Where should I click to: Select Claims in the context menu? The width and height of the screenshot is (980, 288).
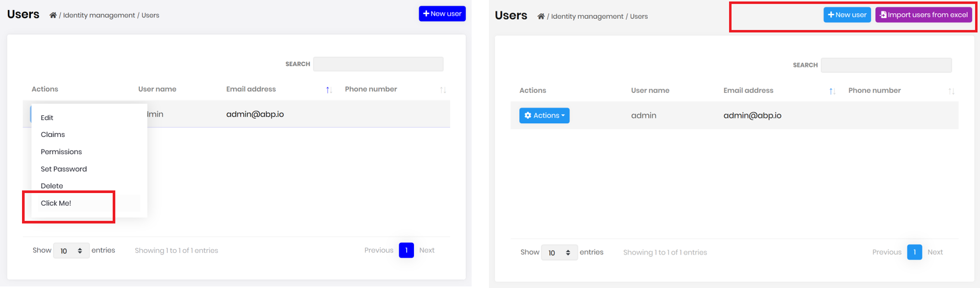(53, 134)
